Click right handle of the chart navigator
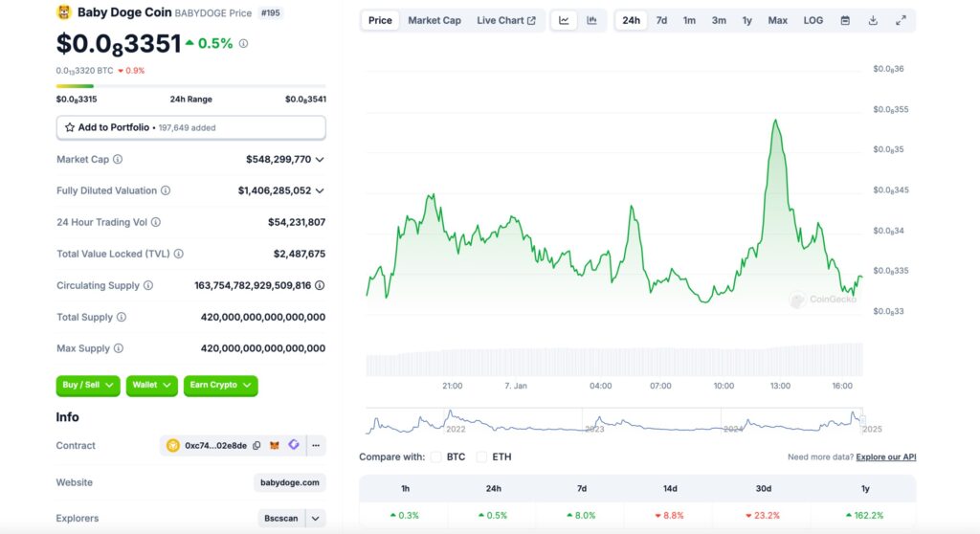 click(862, 420)
